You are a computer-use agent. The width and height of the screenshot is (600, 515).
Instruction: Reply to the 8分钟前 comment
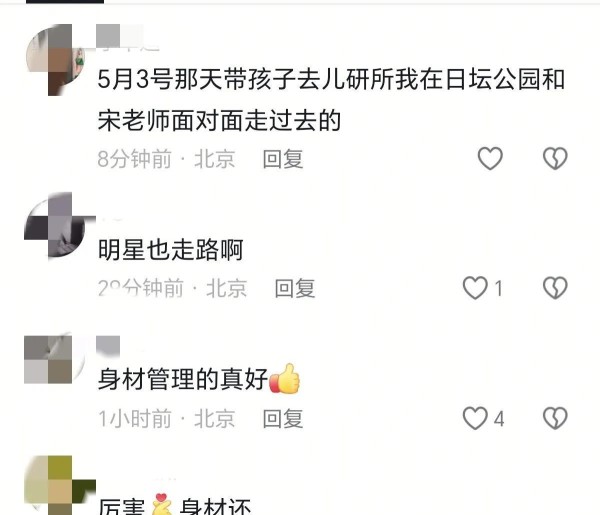click(283, 159)
